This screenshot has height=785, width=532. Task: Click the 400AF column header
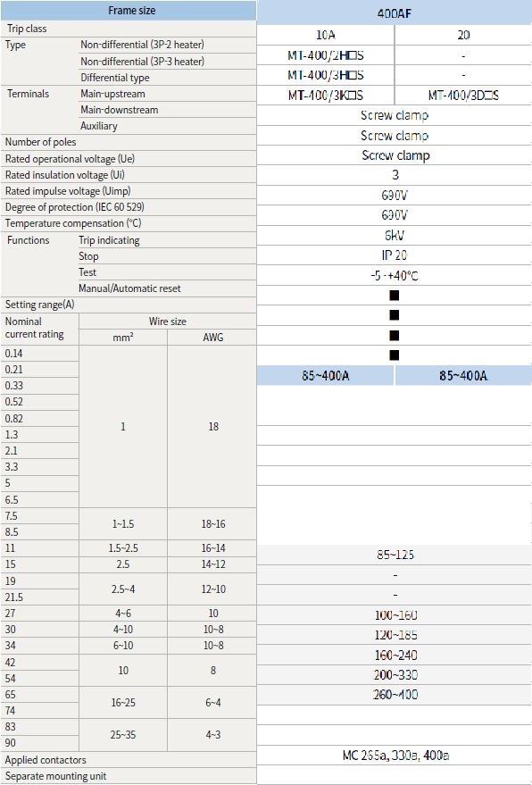coord(395,13)
